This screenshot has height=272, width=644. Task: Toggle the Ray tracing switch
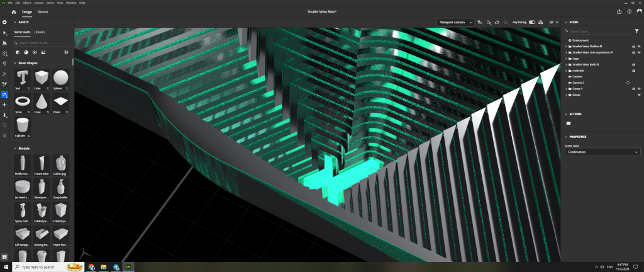click(532, 22)
